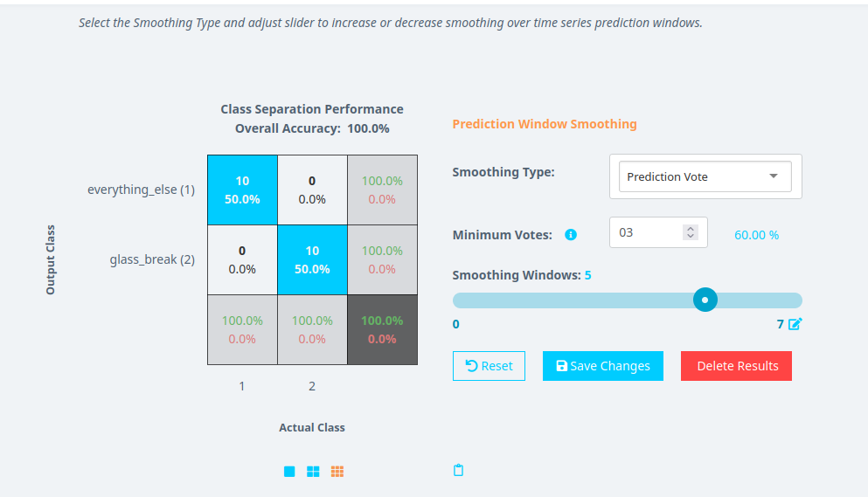This screenshot has height=497, width=868.
Task: Click the Reset button
Action: tap(489, 366)
